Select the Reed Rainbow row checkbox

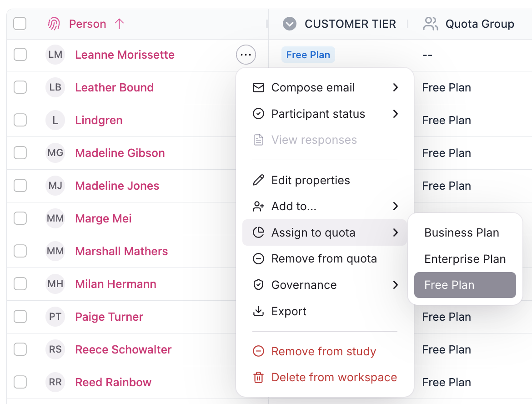click(x=20, y=383)
